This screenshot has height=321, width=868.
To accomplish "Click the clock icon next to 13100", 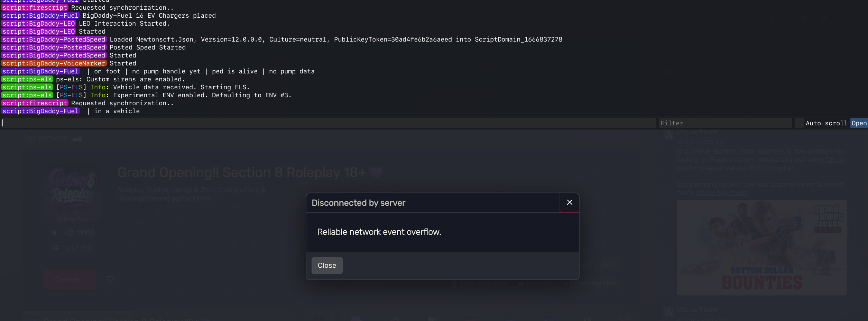I will pyautogui.click(x=69, y=232).
